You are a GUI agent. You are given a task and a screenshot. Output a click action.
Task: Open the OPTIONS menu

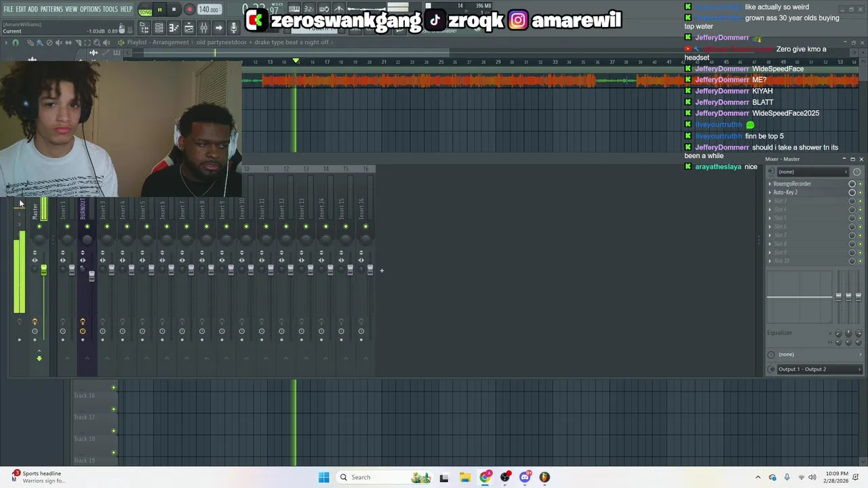pyautogui.click(x=90, y=9)
